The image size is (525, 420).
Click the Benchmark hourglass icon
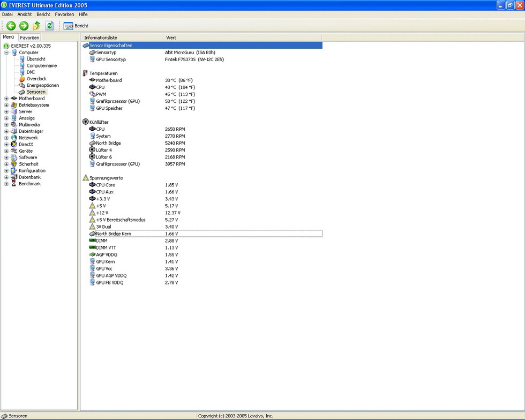14,184
